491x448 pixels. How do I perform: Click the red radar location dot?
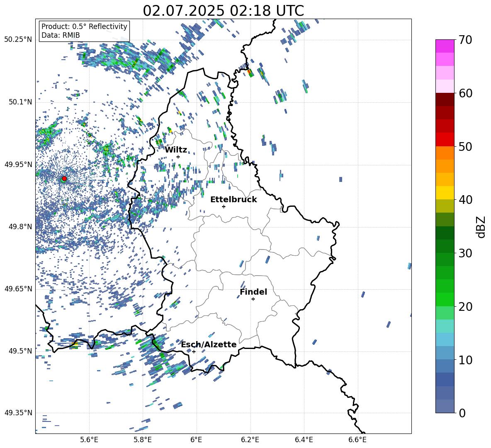pos(64,178)
